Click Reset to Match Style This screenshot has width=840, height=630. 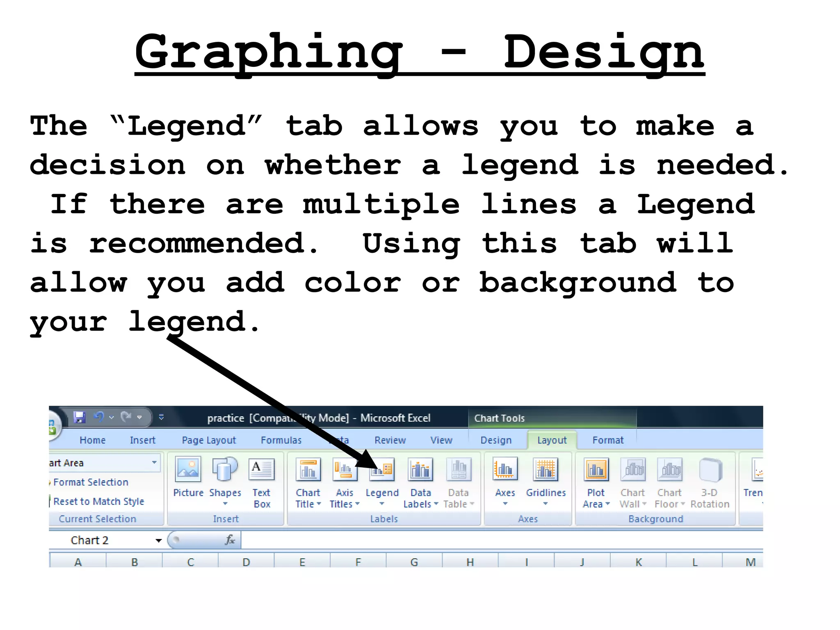point(97,501)
